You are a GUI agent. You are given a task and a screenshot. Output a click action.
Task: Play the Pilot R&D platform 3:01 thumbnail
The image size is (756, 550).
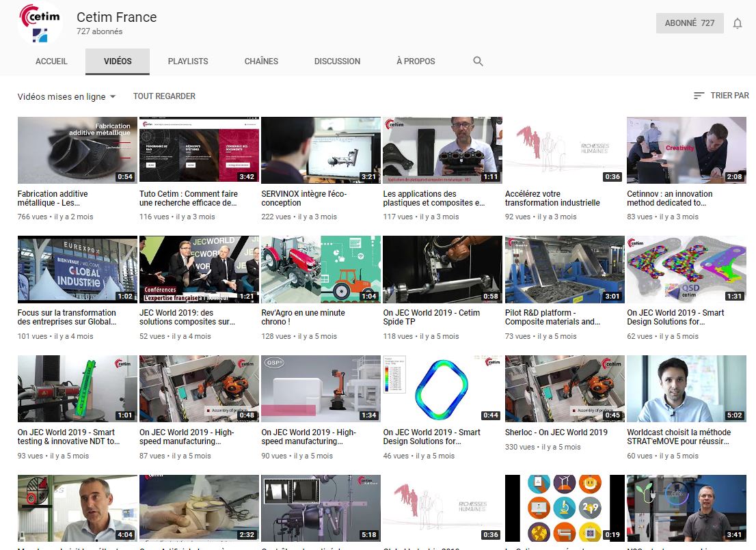click(565, 269)
